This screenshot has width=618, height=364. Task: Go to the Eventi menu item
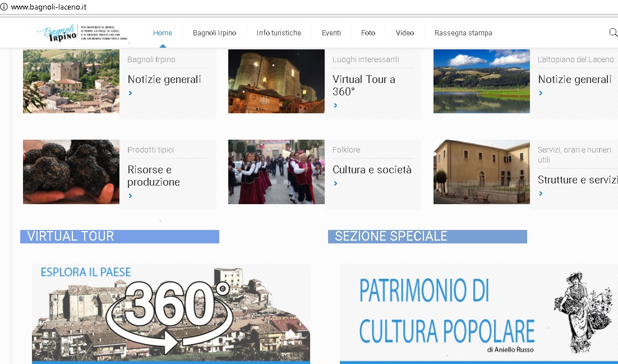coord(331,33)
